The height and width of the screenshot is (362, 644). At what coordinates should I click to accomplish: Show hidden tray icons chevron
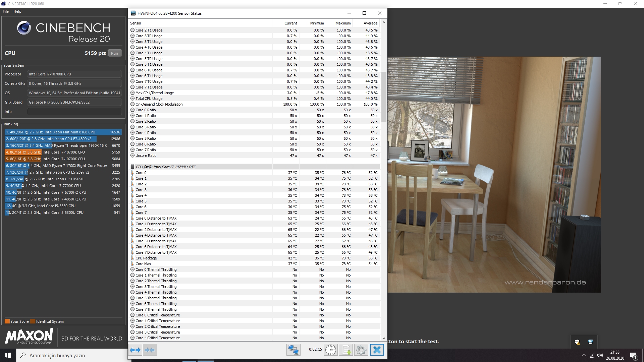tap(584, 355)
